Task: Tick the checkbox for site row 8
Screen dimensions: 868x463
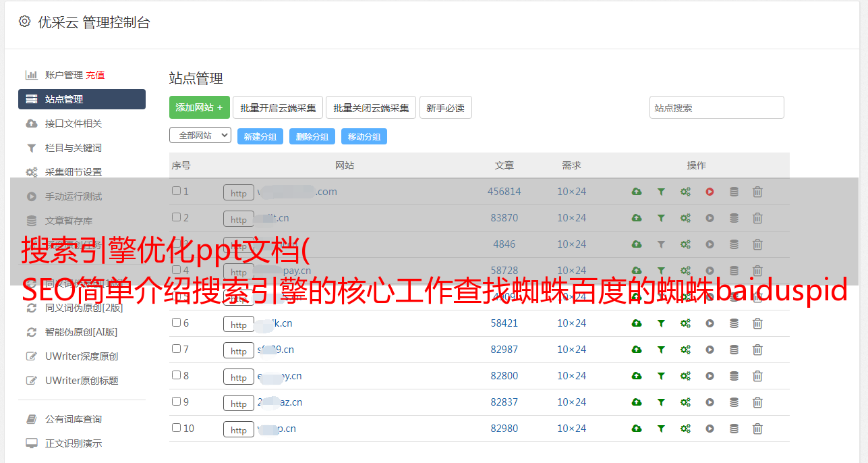Action: click(176, 375)
